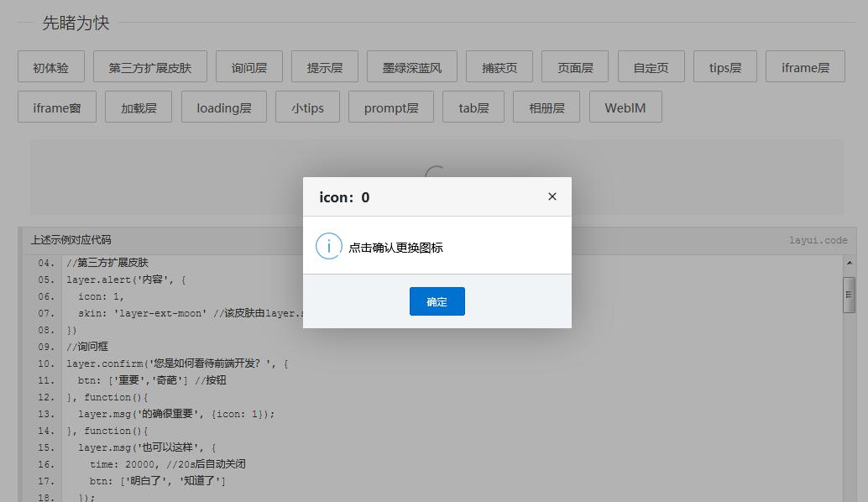The width and height of the screenshot is (868, 502).
Task: Open the loading层 demo
Action: (223, 107)
